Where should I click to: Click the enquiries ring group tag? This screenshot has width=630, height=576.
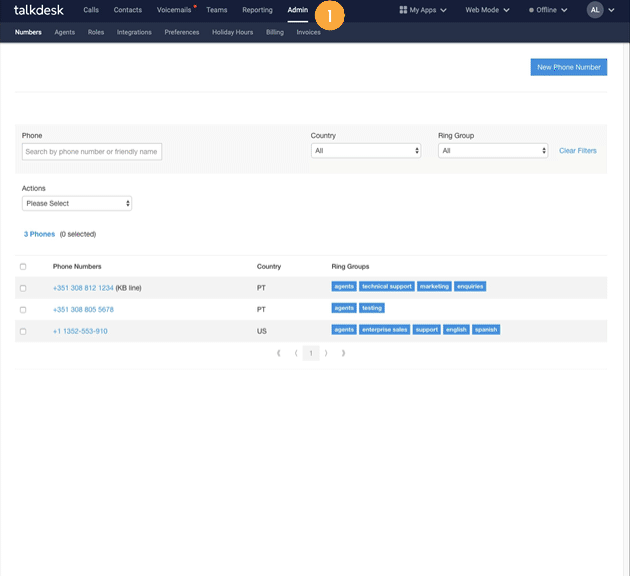coord(470,286)
